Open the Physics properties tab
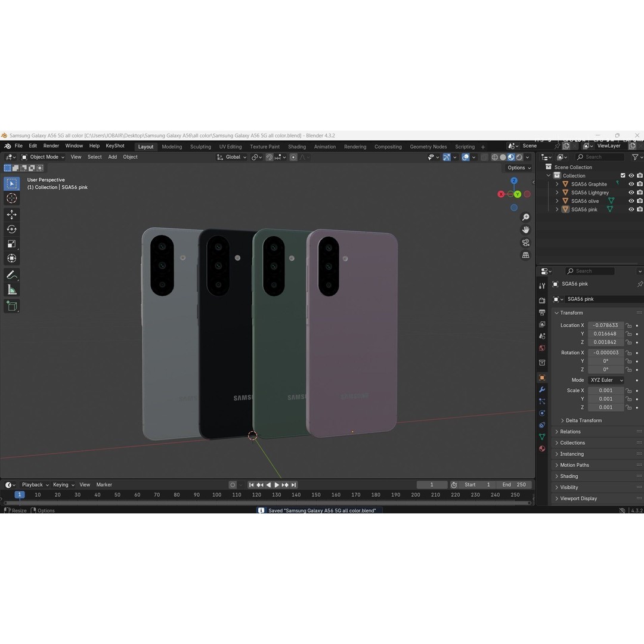644x644 pixels. [x=542, y=413]
